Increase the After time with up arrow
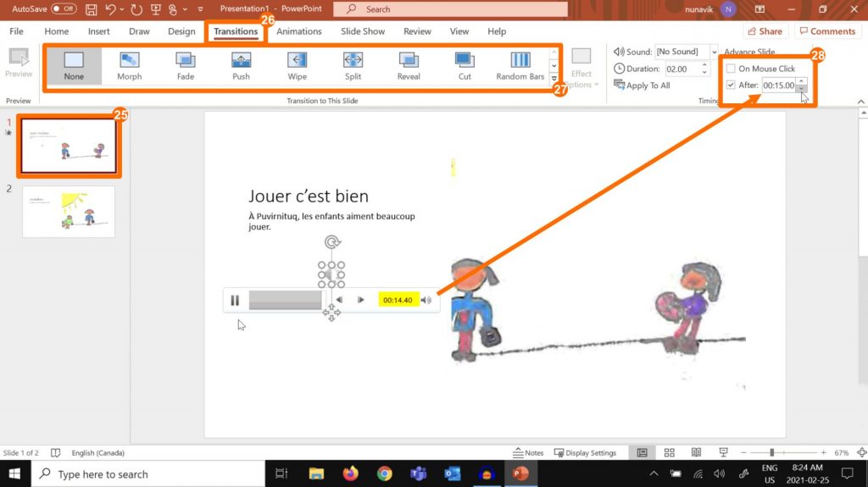868x487 pixels. pyautogui.click(x=804, y=81)
